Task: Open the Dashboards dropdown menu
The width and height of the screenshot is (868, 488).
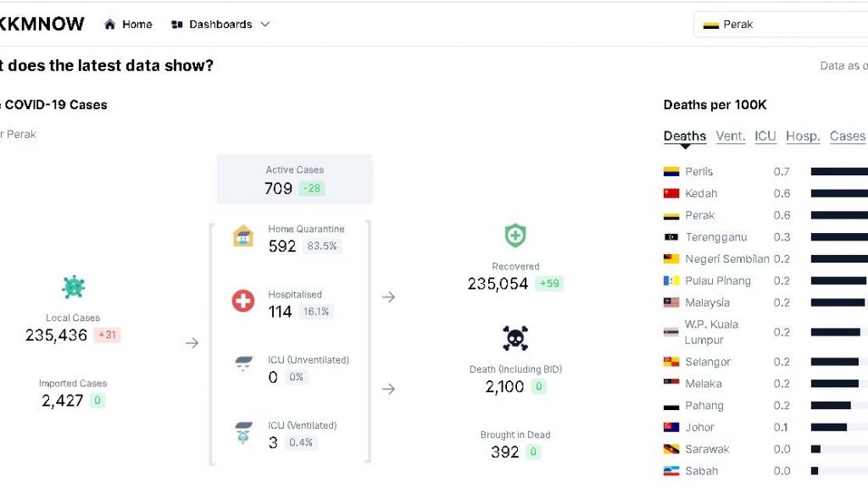Action: 220,25
